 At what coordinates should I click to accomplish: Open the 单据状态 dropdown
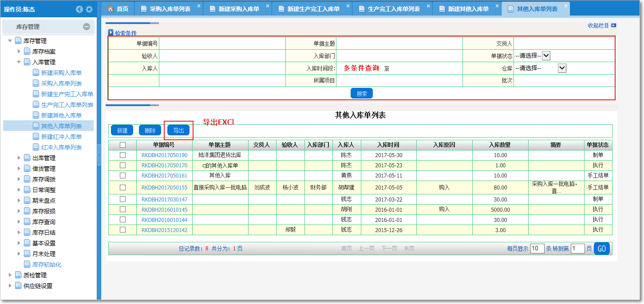pos(546,55)
